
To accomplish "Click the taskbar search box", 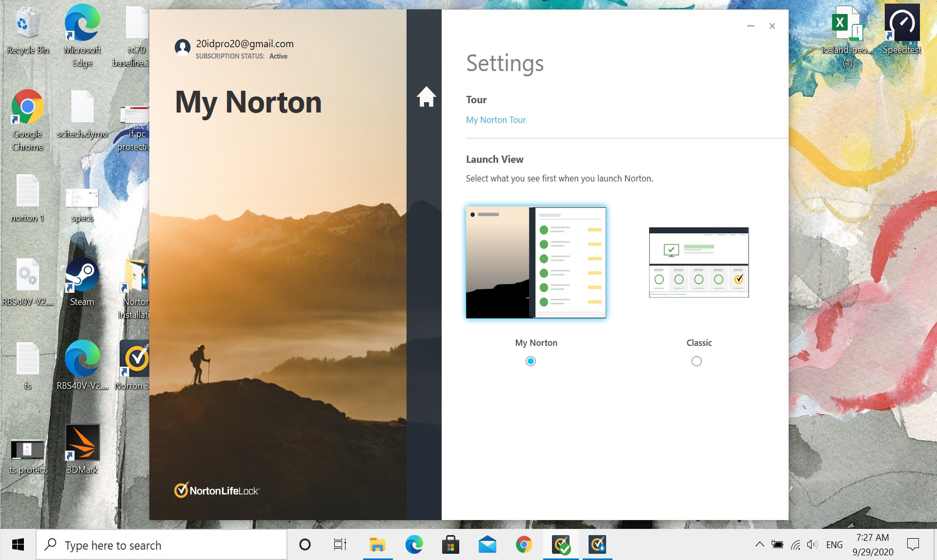I will tap(162, 545).
